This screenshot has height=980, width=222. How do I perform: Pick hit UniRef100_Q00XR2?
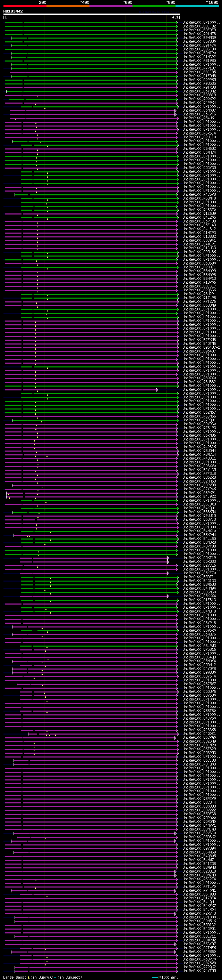(199, 99)
